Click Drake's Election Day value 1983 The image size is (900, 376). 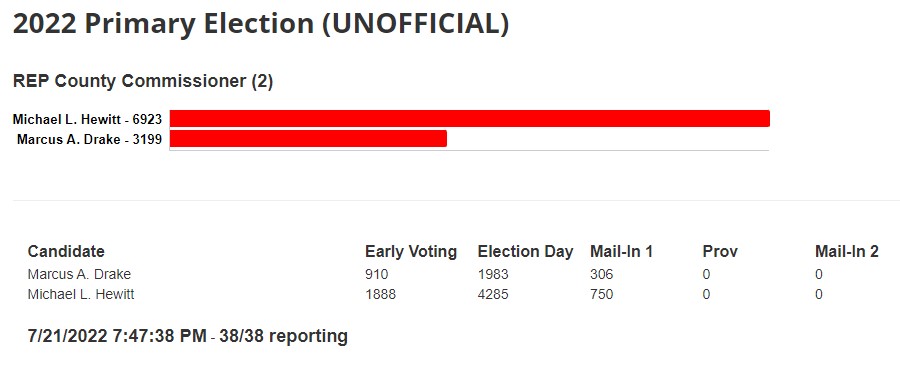point(493,274)
